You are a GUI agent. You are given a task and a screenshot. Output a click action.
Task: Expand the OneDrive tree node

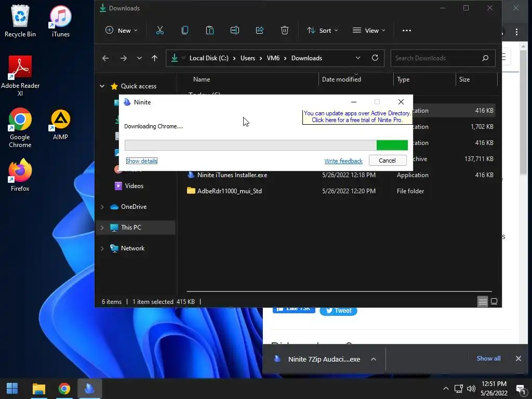pyautogui.click(x=102, y=207)
